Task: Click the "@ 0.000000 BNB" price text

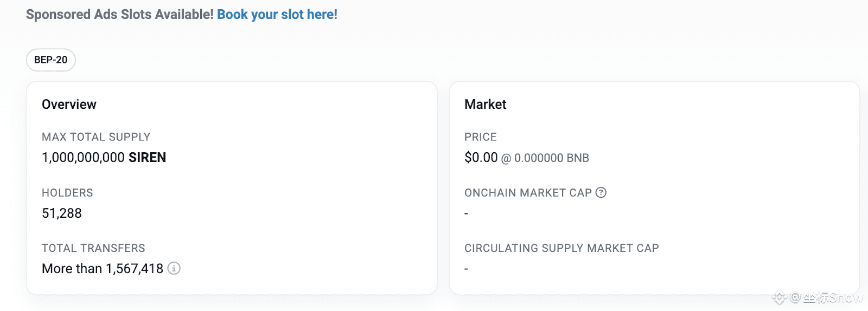Action: tap(545, 158)
